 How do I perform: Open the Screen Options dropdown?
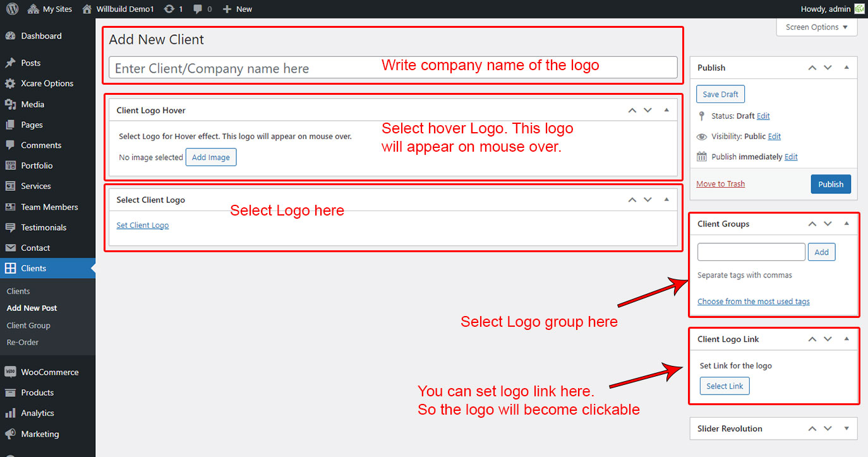click(x=816, y=27)
